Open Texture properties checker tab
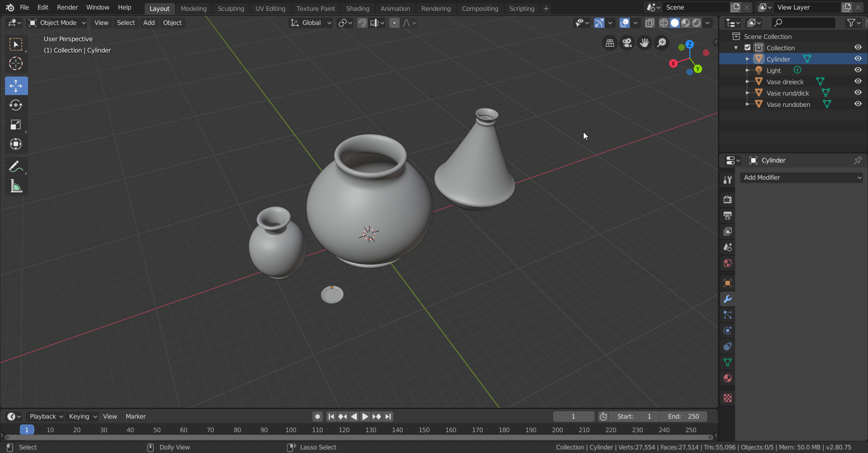This screenshot has width=868, height=453. coord(727,398)
